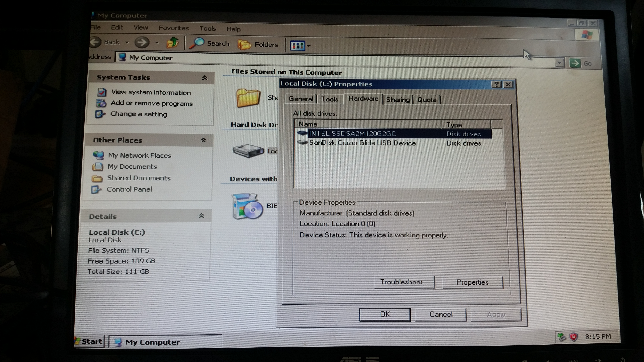Go up one folder level
This screenshot has width=644, height=362.
click(173, 43)
